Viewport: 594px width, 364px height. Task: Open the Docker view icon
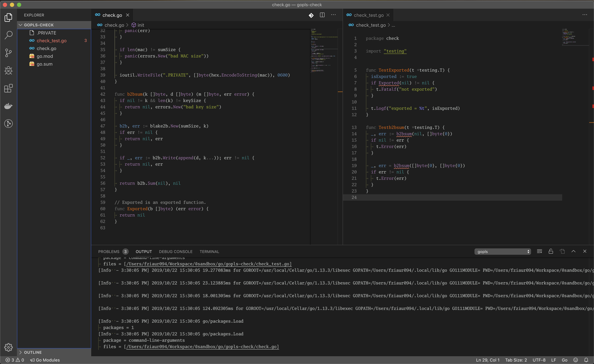pyautogui.click(x=8, y=106)
